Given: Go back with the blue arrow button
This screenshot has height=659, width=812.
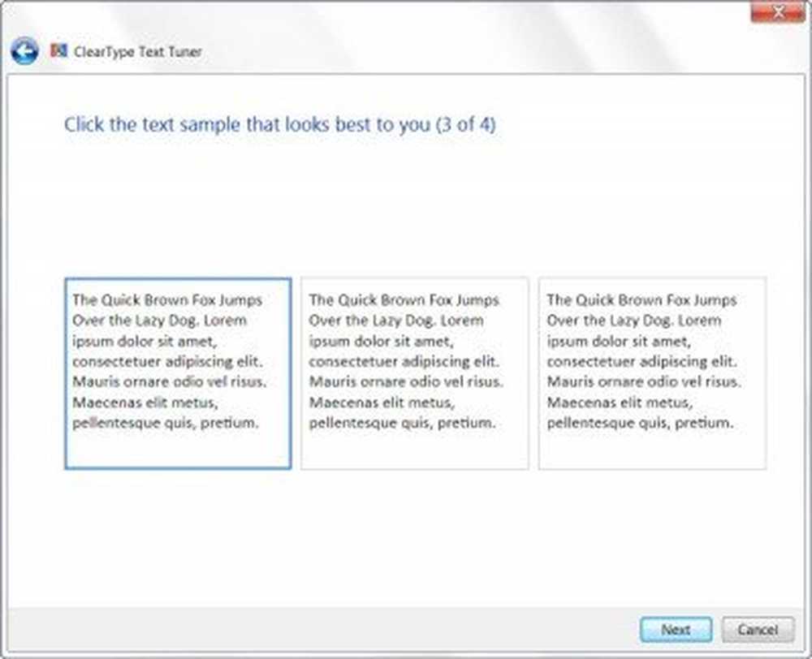Looking at the screenshot, I should pos(24,51).
